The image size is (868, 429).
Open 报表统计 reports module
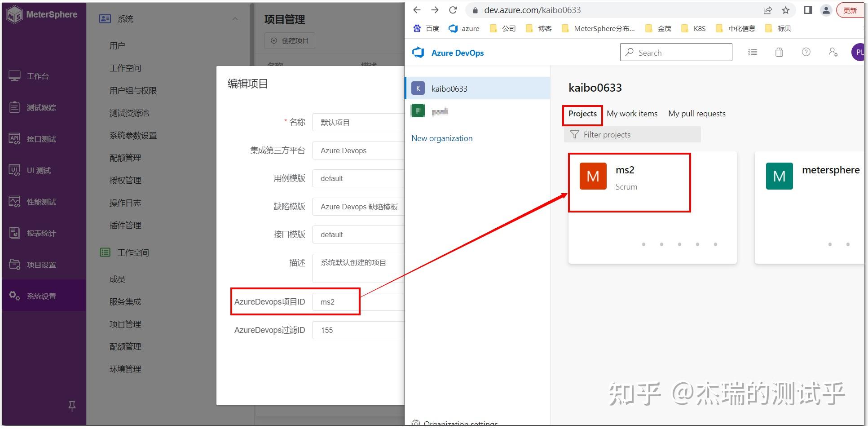pyautogui.click(x=14, y=233)
